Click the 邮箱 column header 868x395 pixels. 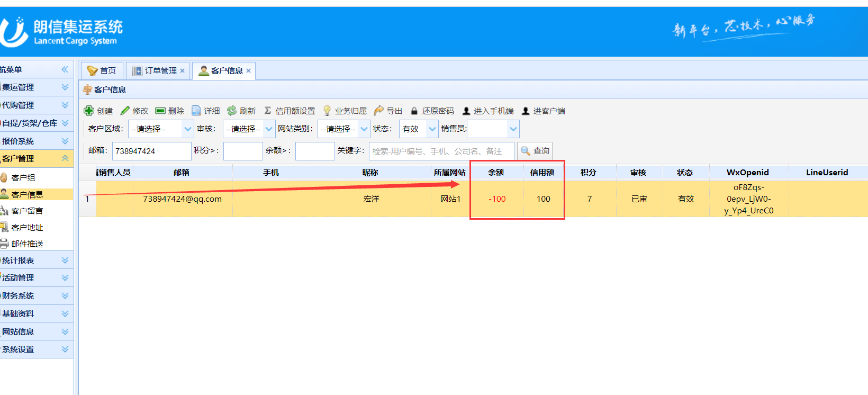tap(182, 173)
